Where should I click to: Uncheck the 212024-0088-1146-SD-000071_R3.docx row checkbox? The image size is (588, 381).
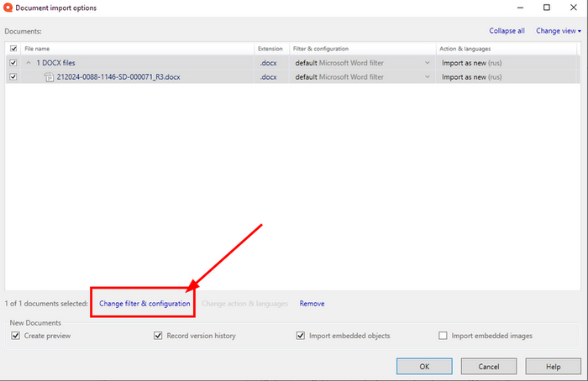(x=13, y=77)
